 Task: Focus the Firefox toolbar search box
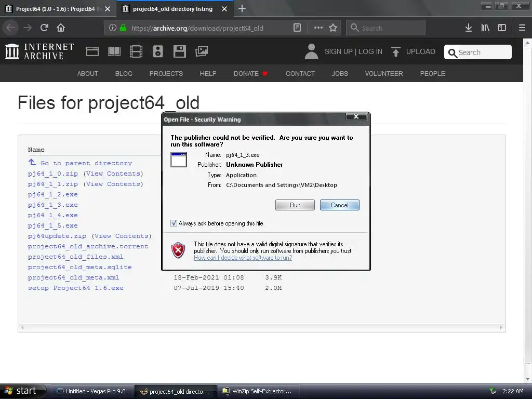(x=386, y=28)
